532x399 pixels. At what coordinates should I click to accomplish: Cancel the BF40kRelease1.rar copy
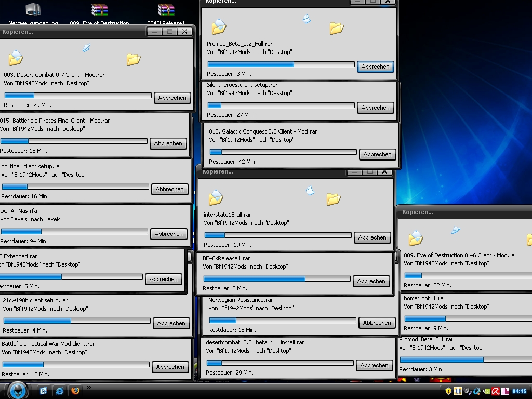point(371,281)
